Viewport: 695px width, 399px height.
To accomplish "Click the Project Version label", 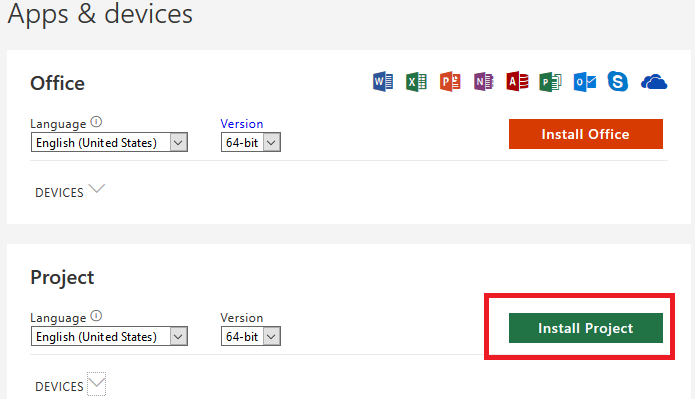I will [242, 318].
